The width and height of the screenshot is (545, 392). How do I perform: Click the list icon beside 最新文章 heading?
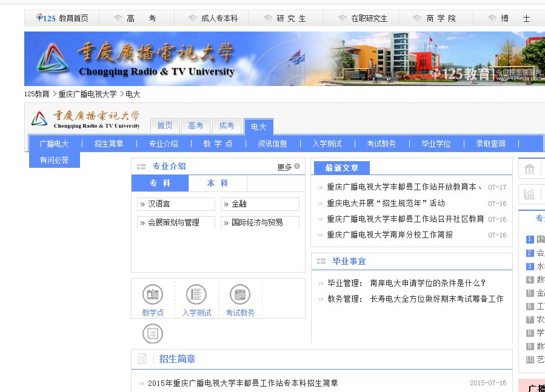[319, 168]
